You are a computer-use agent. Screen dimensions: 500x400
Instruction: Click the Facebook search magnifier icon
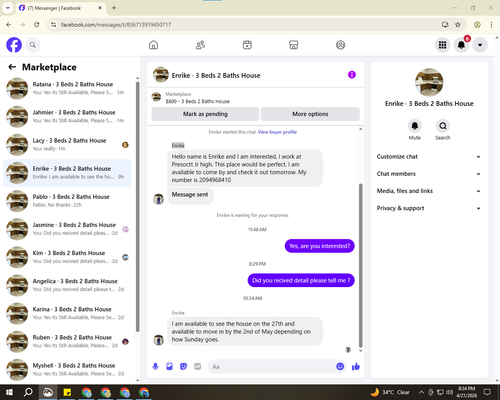(33, 45)
